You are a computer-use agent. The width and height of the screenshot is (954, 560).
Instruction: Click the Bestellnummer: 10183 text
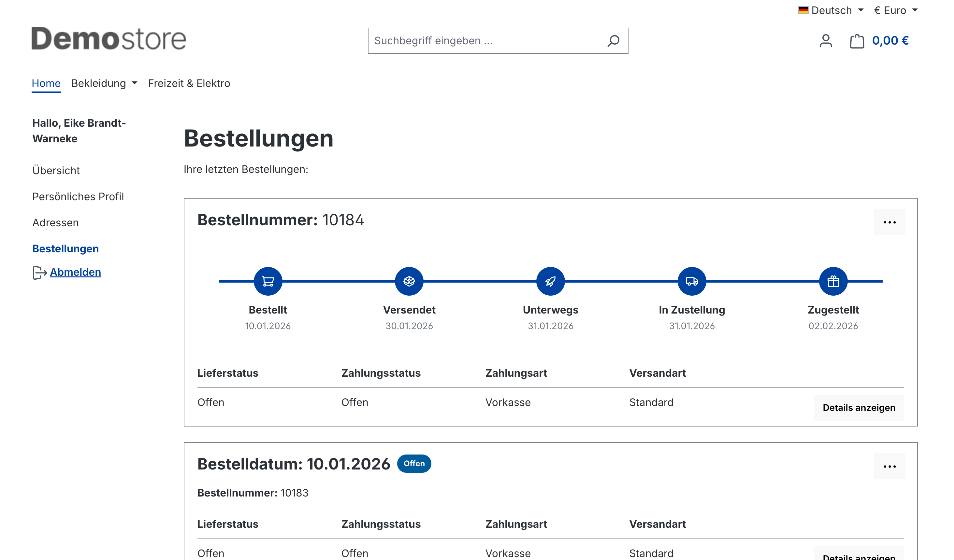253,493
